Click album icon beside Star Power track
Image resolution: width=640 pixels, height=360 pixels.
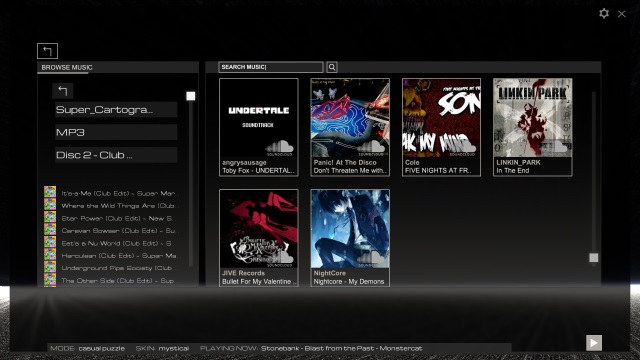click(50, 217)
